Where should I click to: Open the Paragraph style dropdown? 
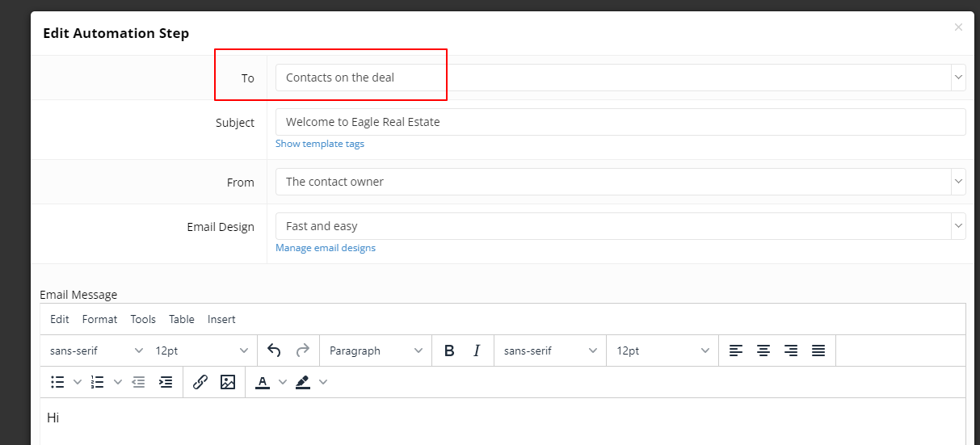click(376, 351)
